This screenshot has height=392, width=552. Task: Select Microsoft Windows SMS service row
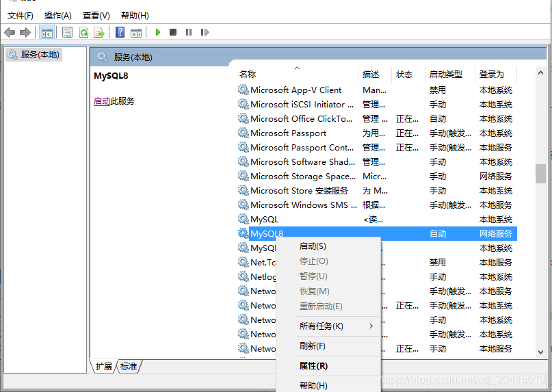click(x=377, y=205)
